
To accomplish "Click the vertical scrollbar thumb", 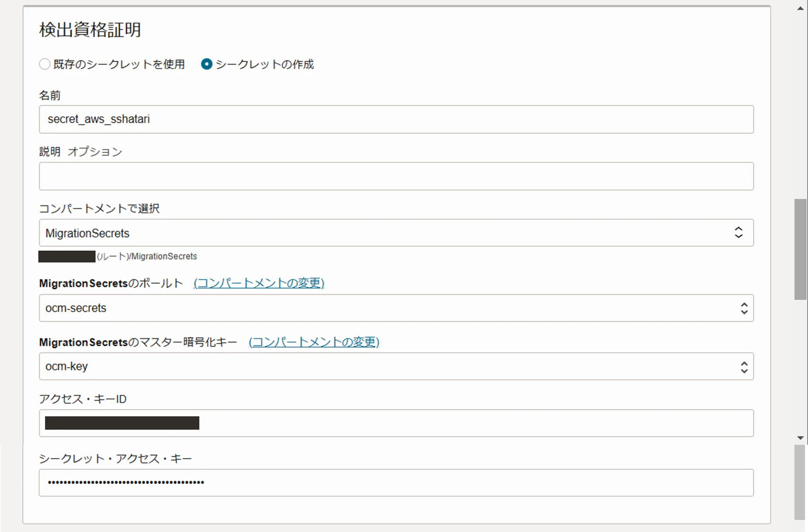I will [x=800, y=249].
